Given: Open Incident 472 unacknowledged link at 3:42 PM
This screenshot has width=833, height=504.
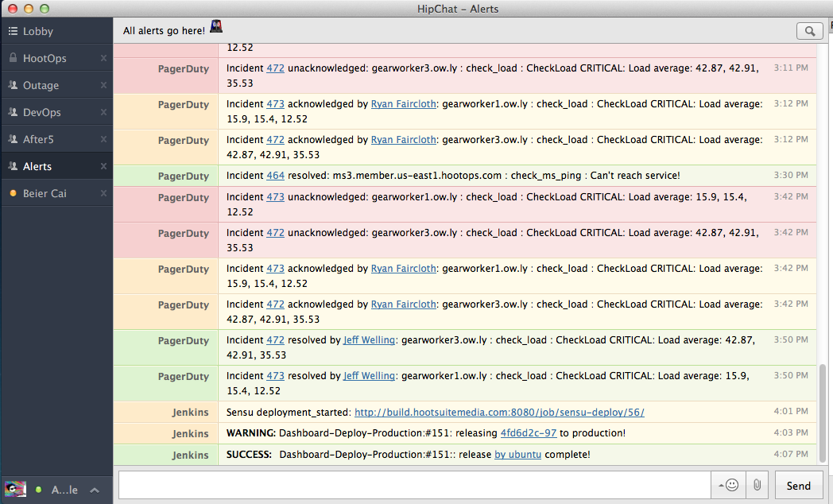Looking at the screenshot, I should pos(275,233).
